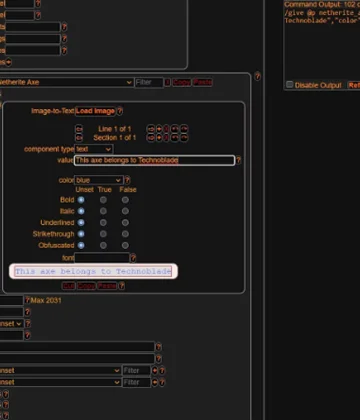Click the arrow icon left of Line 1 of 1
This screenshot has height=420, width=360.
pyautogui.click(x=79, y=129)
